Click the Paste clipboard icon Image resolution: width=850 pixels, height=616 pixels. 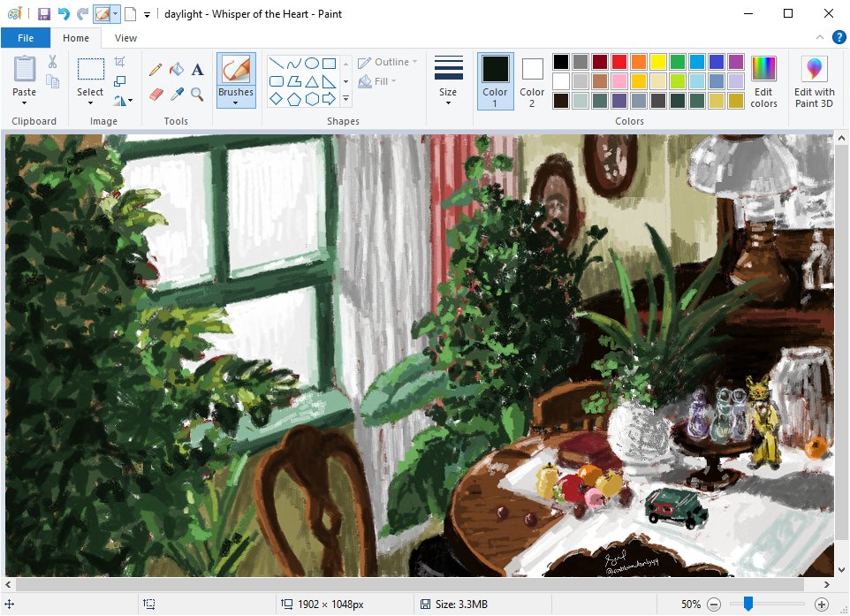coord(25,69)
